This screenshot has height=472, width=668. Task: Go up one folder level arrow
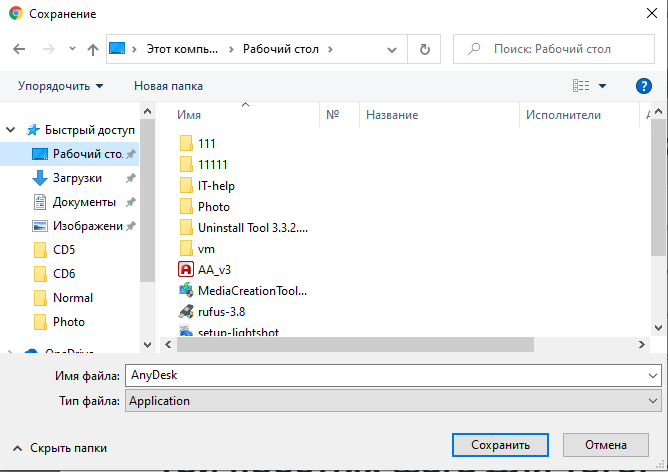click(92, 49)
